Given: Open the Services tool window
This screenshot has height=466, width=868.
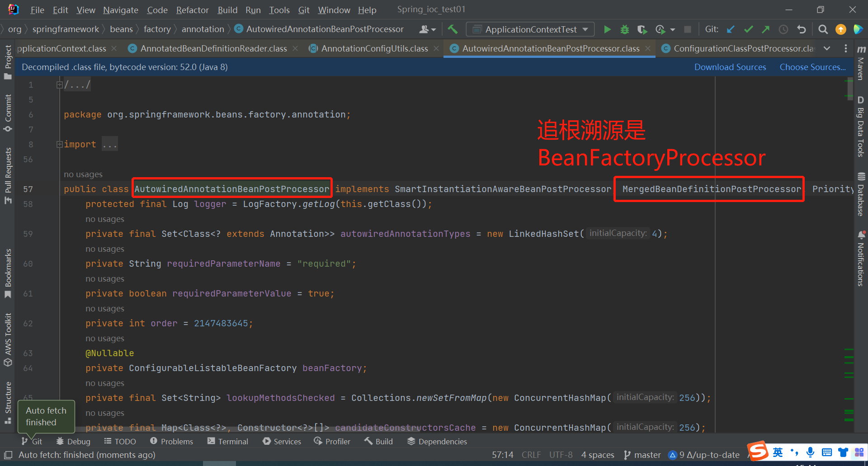Looking at the screenshot, I should tap(282, 441).
